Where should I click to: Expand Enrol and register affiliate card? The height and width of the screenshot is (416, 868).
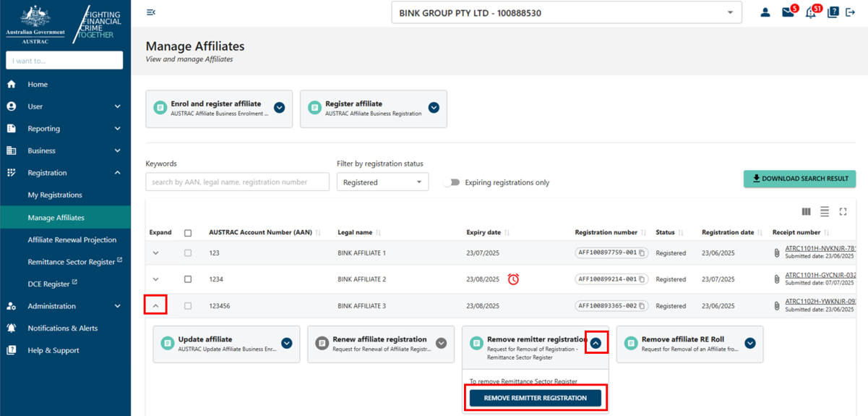tap(280, 108)
